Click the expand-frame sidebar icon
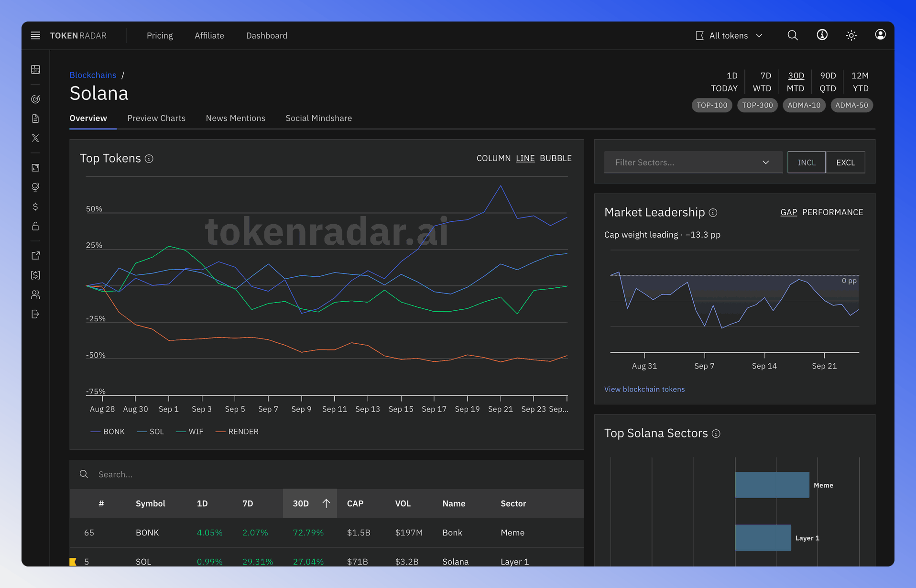This screenshot has height=588, width=916. (35, 167)
